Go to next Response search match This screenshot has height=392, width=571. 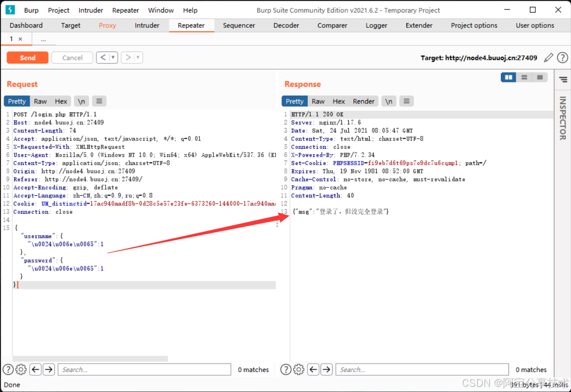click(327, 370)
